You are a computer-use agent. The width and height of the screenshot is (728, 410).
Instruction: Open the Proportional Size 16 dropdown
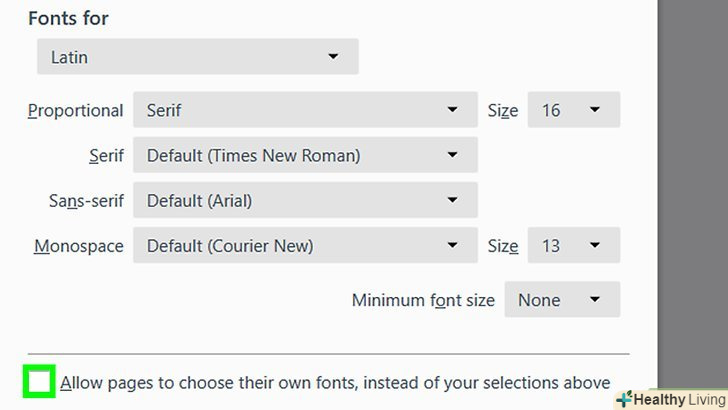pyautogui.click(x=573, y=110)
